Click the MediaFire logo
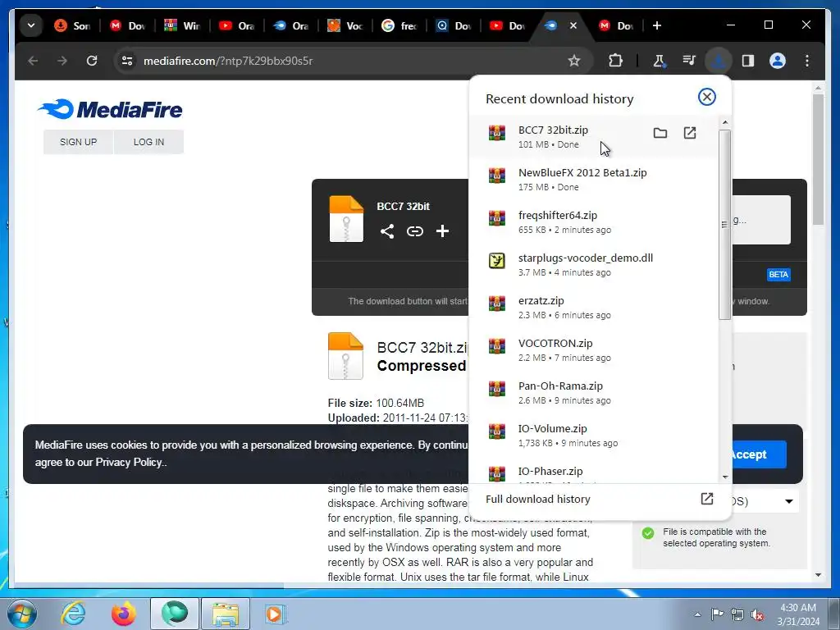This screenshot has width=840, height=630. (x=111, y=109)
